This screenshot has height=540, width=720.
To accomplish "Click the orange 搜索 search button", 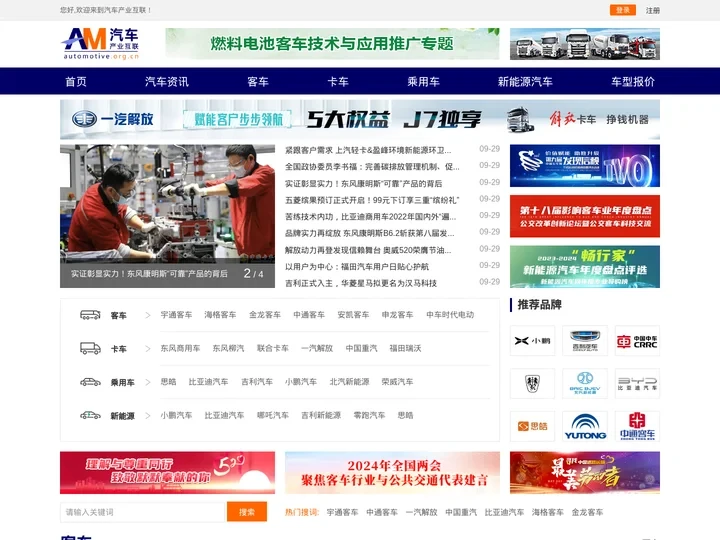I will (247, 512).
